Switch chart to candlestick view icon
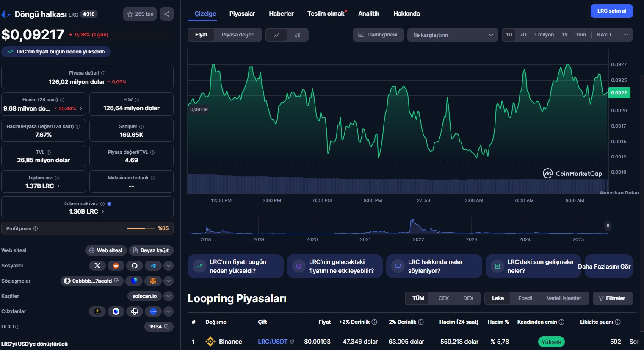This screenshot has width=644, height=350. click(298, 35)
